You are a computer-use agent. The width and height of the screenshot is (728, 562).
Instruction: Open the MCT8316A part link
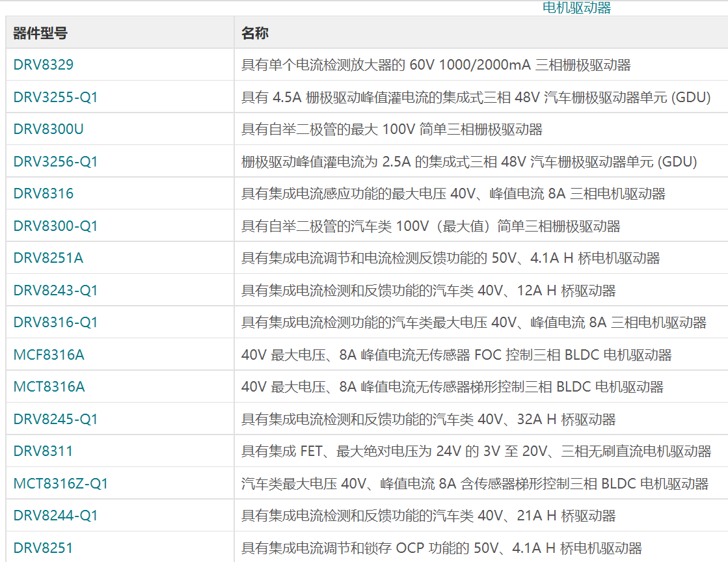pos(49,387)
